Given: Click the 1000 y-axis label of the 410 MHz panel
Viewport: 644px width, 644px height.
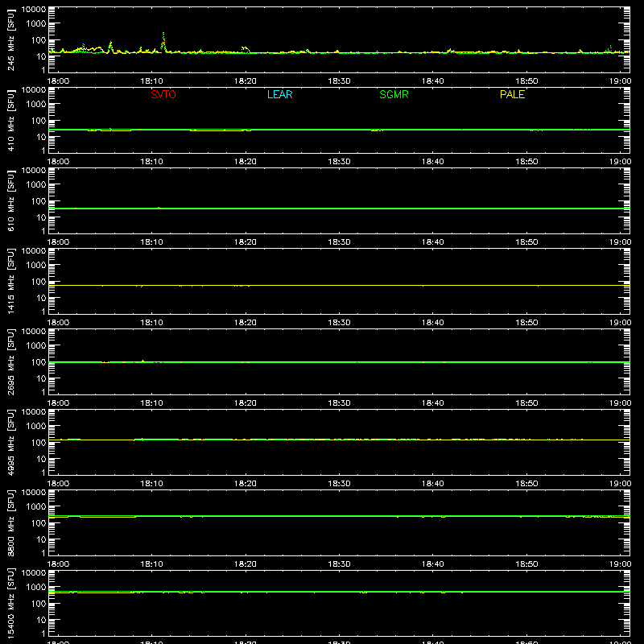Looking at the screenshot, I should 36,105.
